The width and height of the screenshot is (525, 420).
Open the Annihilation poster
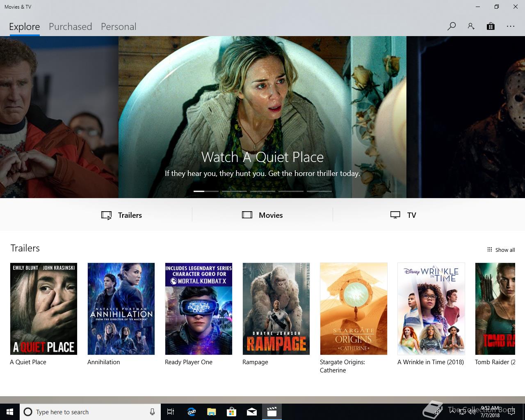pos(121,309)
